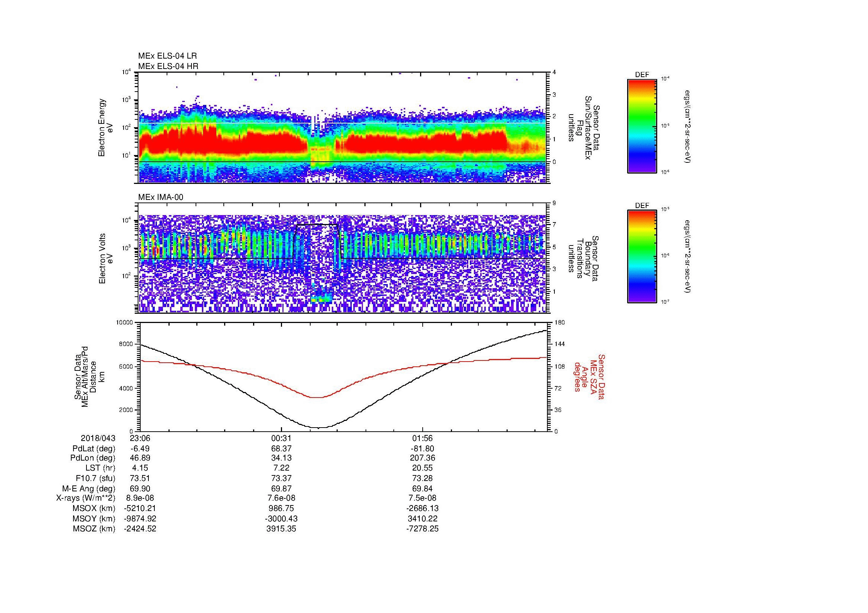Click the X-rays value '7.5e-08'
868x613 pixels.
click(x=423, y=498)
